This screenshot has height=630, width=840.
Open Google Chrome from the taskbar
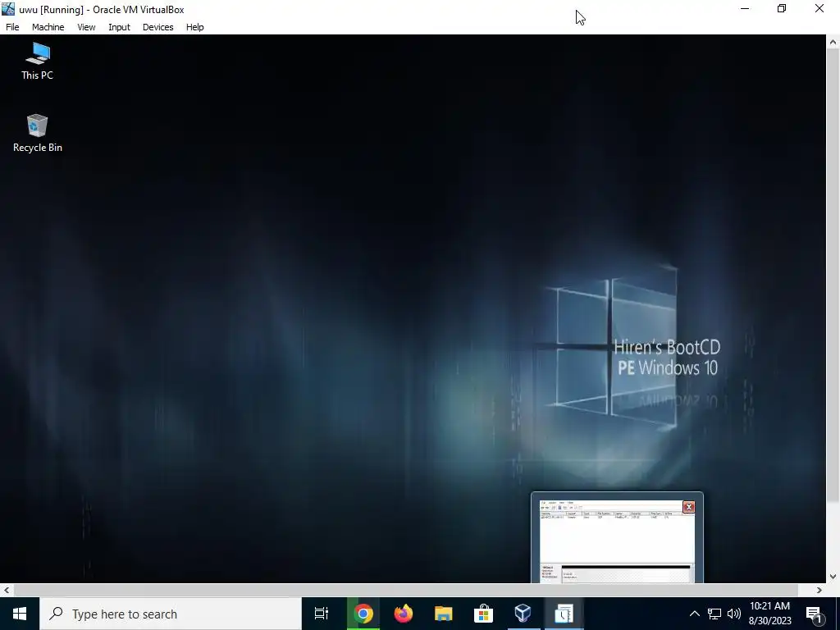pos(363,614)
